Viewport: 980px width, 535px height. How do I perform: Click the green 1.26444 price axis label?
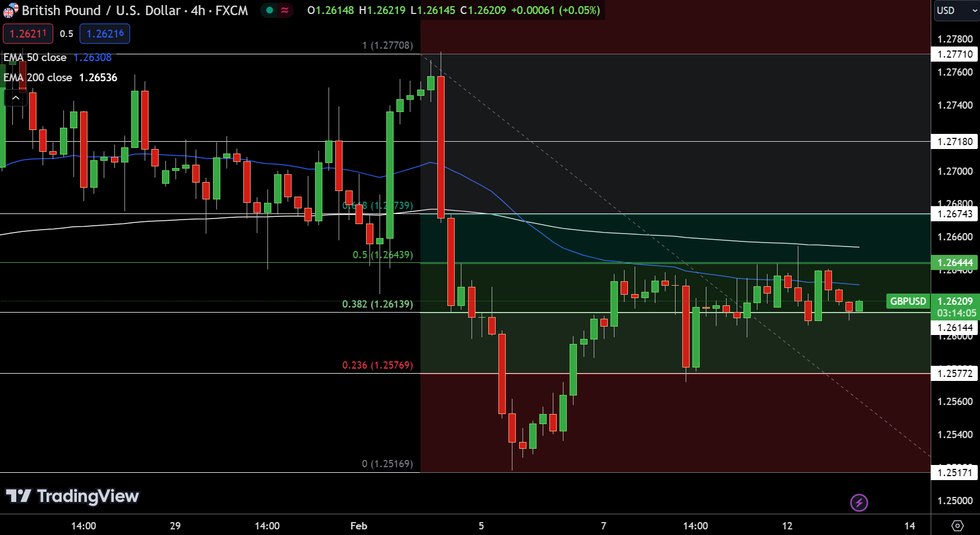pos(955,262)
